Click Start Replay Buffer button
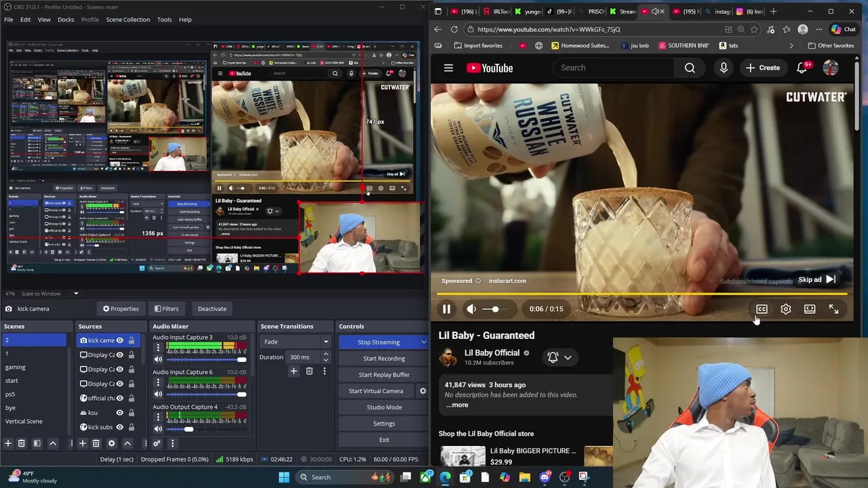 384,375
